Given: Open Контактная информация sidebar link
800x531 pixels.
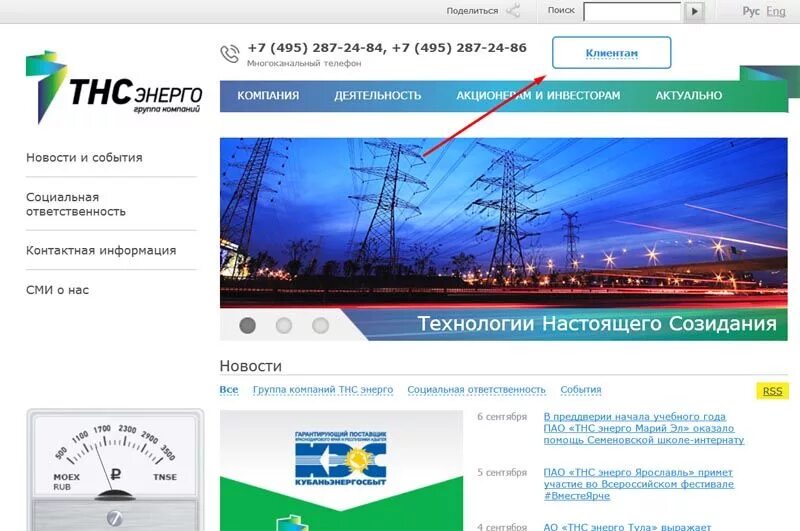Looking at the screenshot, I should click(x=101, y=250).
